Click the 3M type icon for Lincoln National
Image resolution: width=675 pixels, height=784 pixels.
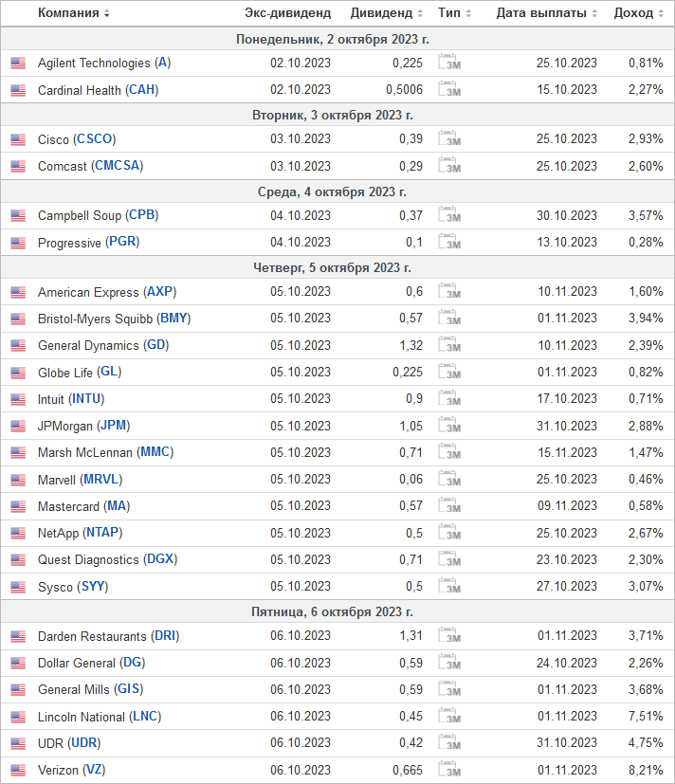449,716
